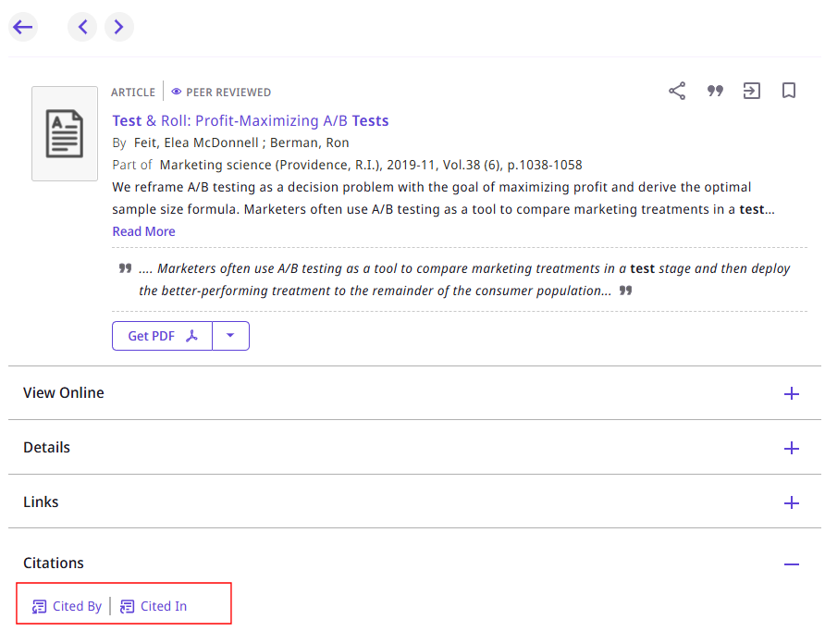
Task: Bookmark this article
Action: pos(789,91)
